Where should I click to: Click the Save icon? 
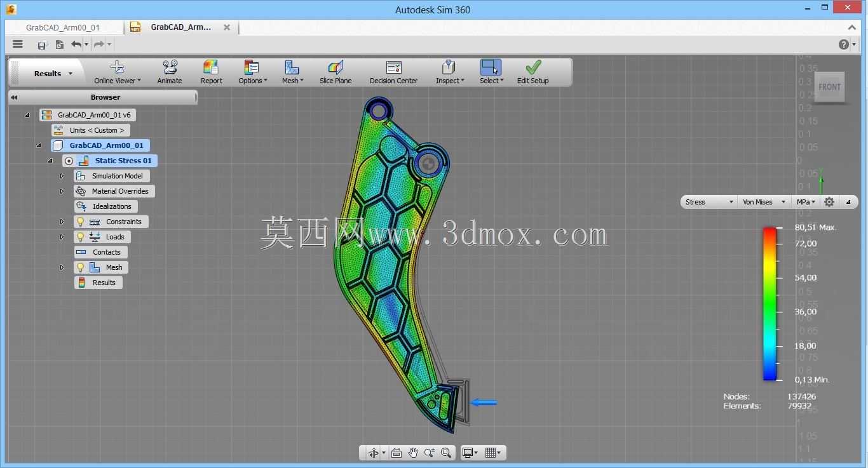[x=42, y=44]
